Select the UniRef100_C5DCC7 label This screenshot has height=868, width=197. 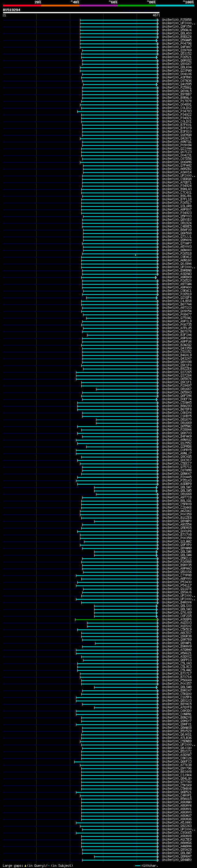click(x=176, y=463)
